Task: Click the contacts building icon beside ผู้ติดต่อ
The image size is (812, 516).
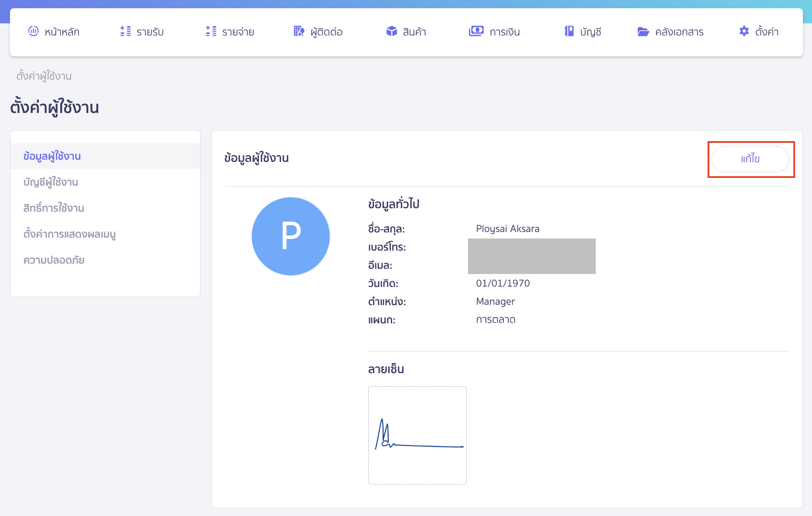Action: (x=299, y=31)
